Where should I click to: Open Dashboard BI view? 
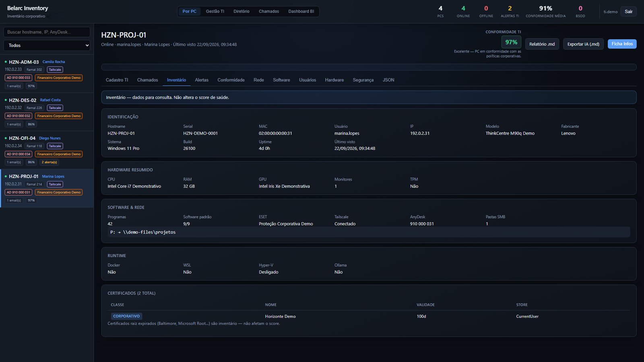[301, 11]
